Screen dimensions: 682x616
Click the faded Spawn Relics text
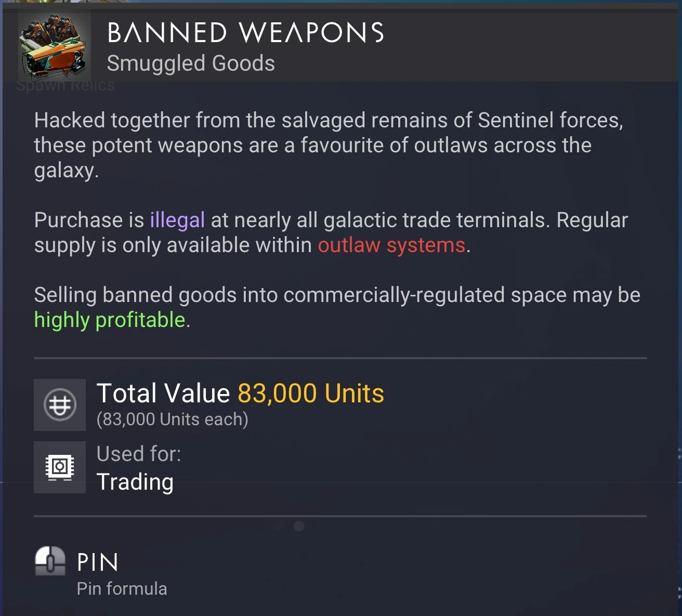pos(65,86)
